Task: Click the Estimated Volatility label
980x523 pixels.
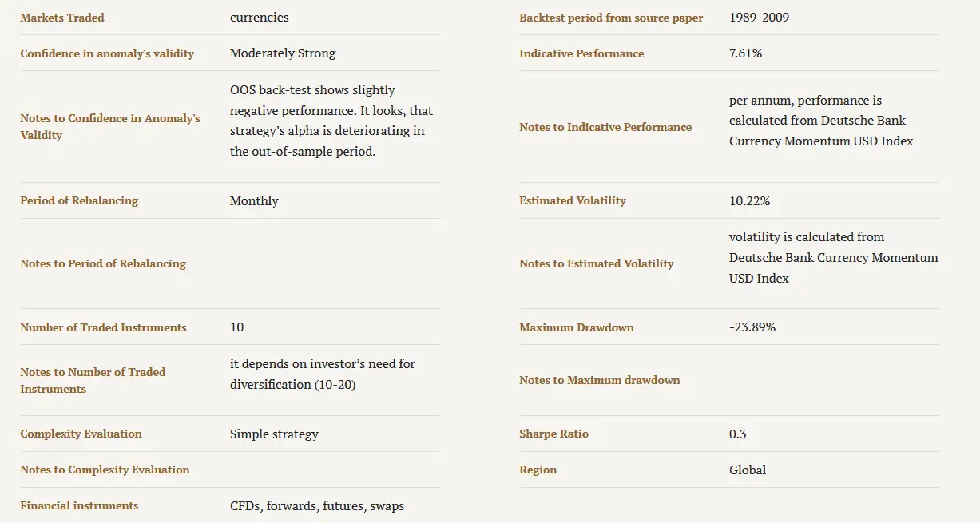Action: click(x=573, y=200)
